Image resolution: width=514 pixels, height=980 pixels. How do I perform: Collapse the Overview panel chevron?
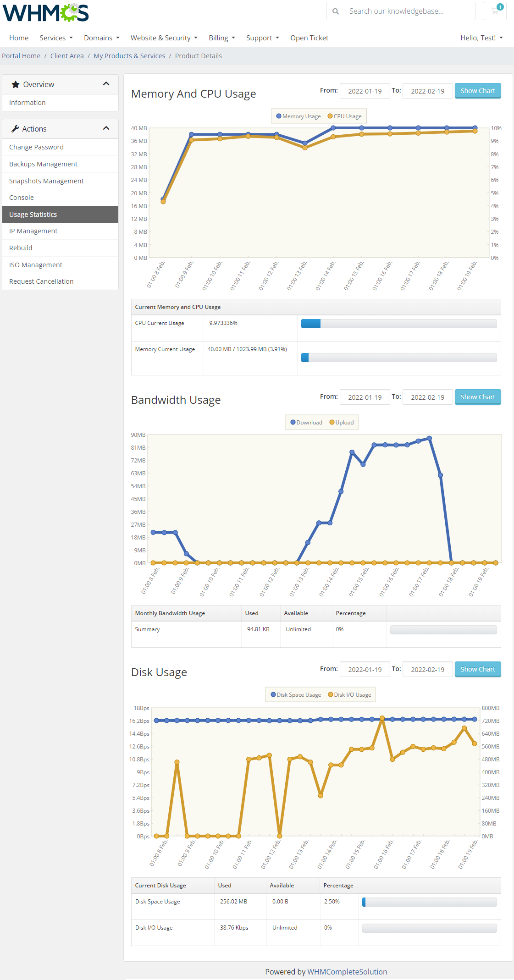(106, 84)
